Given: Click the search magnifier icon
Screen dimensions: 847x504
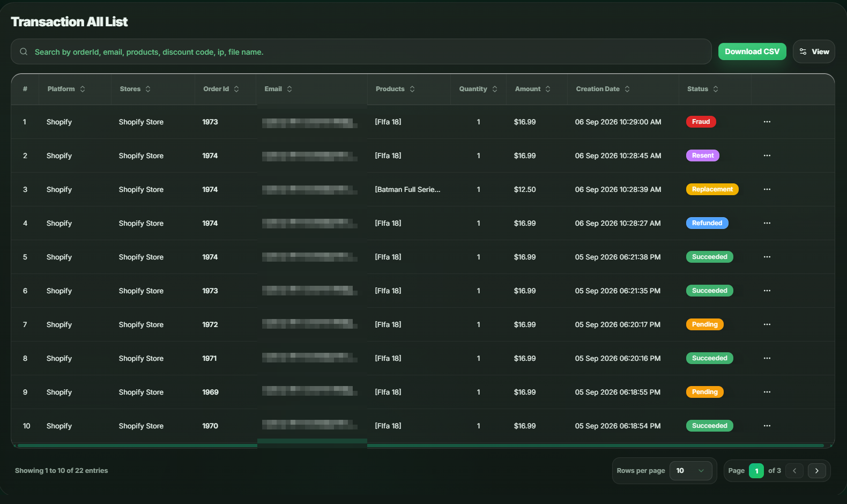Looking at the screenshot, I should pyautogui.click(x=24, y=51).
